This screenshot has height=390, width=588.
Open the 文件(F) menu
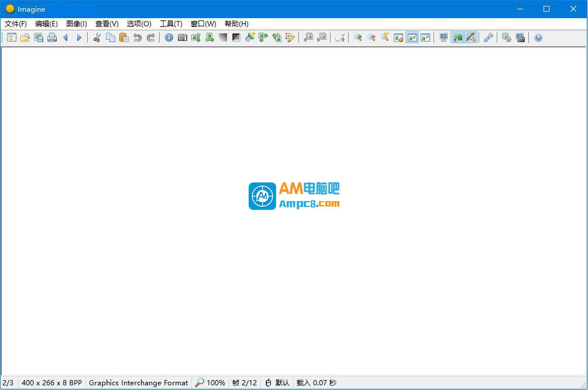click(x=16, y=24)
